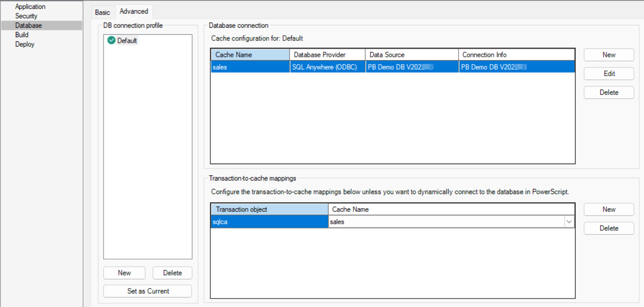Select Database in the left sidebar

coord(28,25)
